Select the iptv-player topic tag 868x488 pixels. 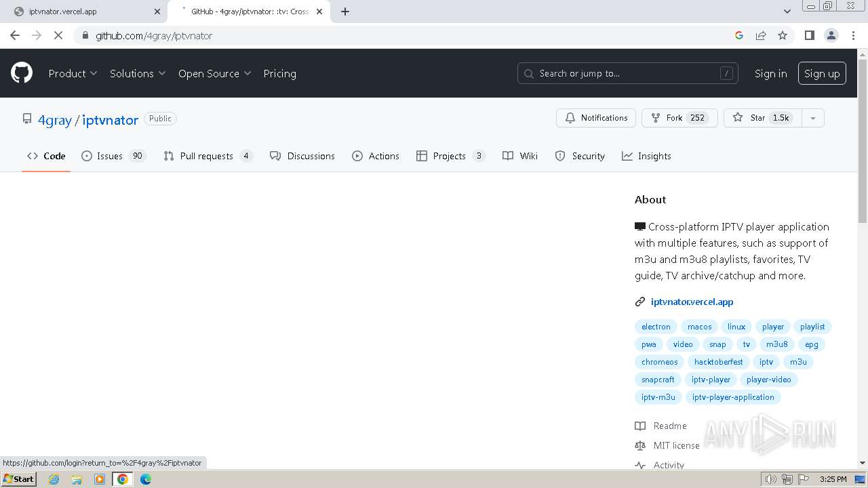coord(711,380)
